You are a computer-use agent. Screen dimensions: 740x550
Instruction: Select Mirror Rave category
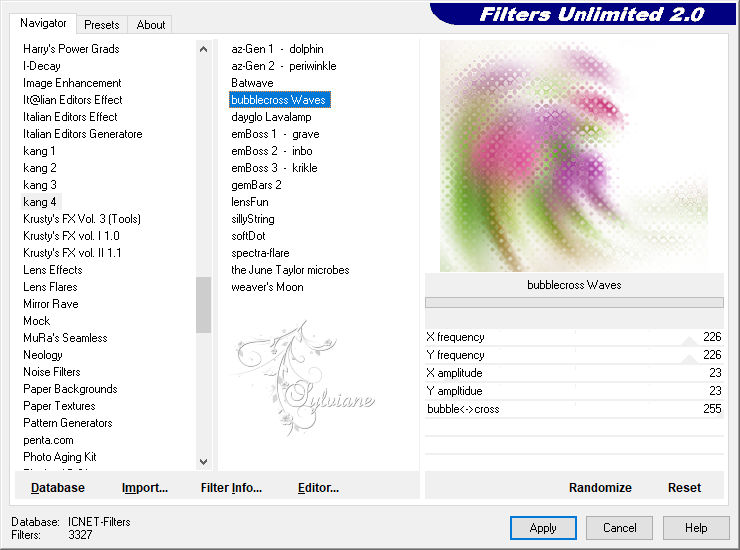pyautogui.click(x=50, y=304)
